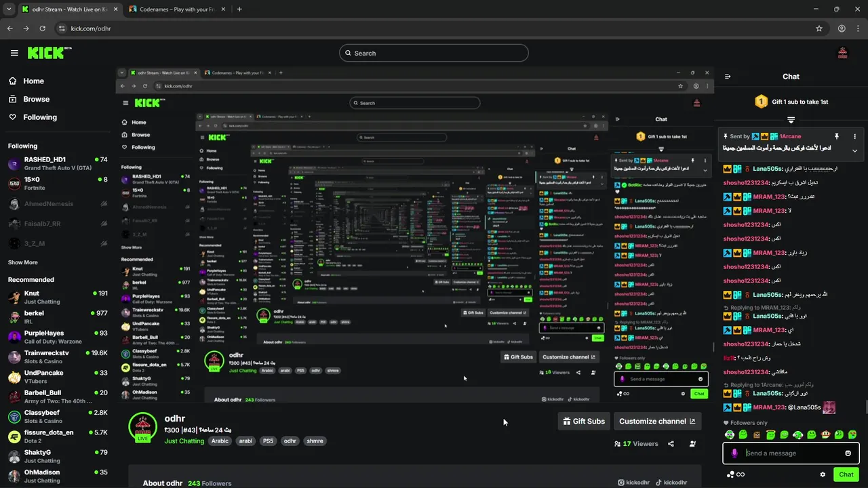Viewport: 868px width, 488px height.
Task: Open PurpleHayes Warzone channel
Action: point(58,337)
